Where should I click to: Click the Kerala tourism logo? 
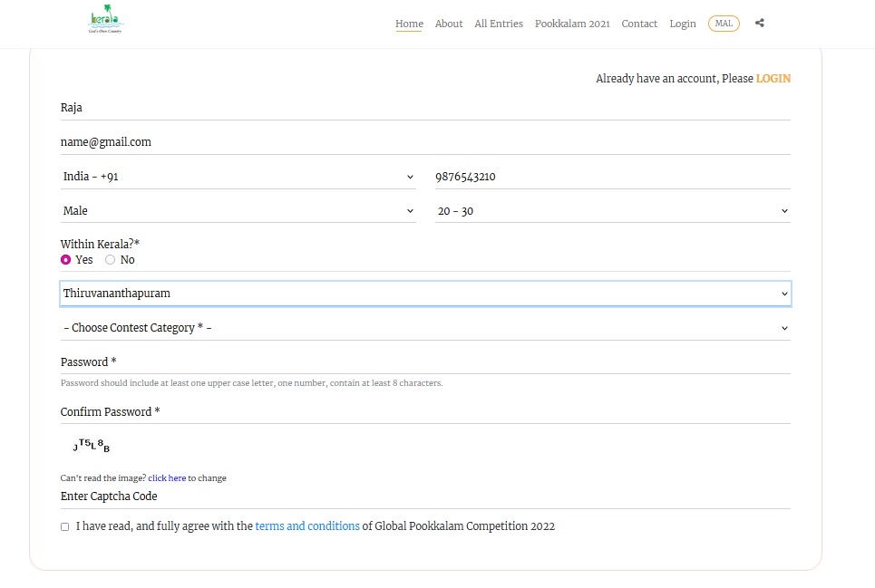point(105,23)
